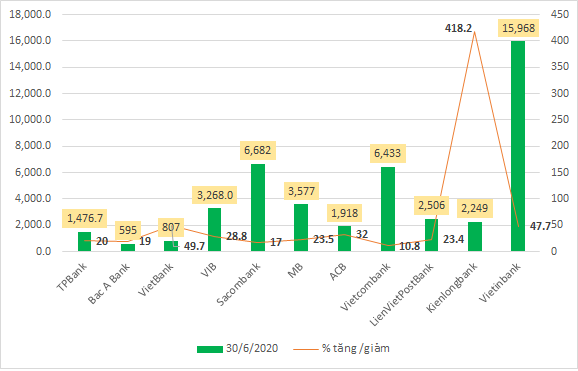The height and width of the screenshot is (371, 578).
Task: Select the 3,268.0 VIB data label
Action: coord(215,195)
